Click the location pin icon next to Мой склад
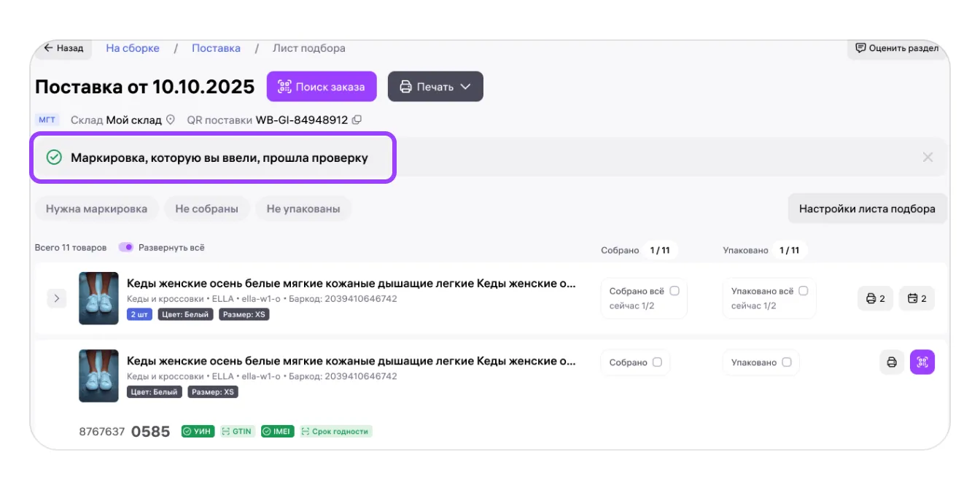The width and height of the screenshot is (980, 490). [x=171, y=120]
